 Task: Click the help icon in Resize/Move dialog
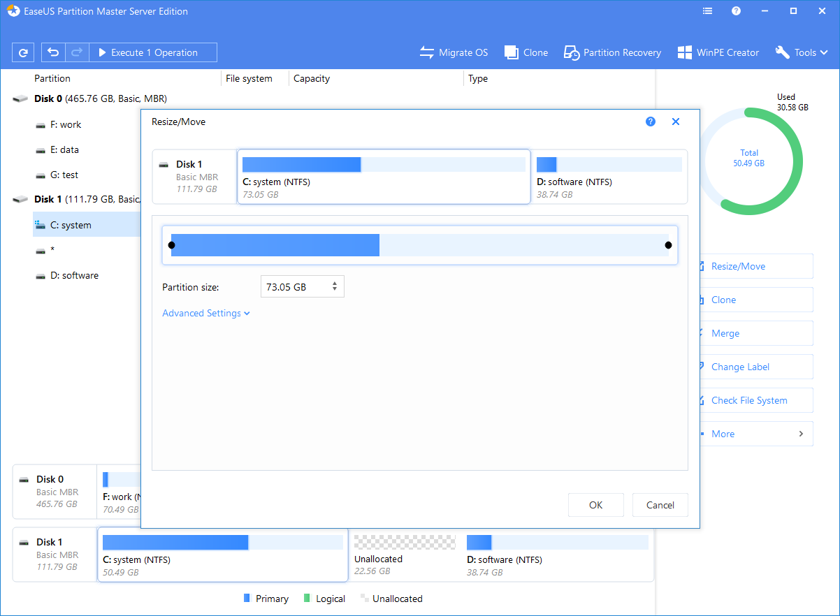coord(651,121)
